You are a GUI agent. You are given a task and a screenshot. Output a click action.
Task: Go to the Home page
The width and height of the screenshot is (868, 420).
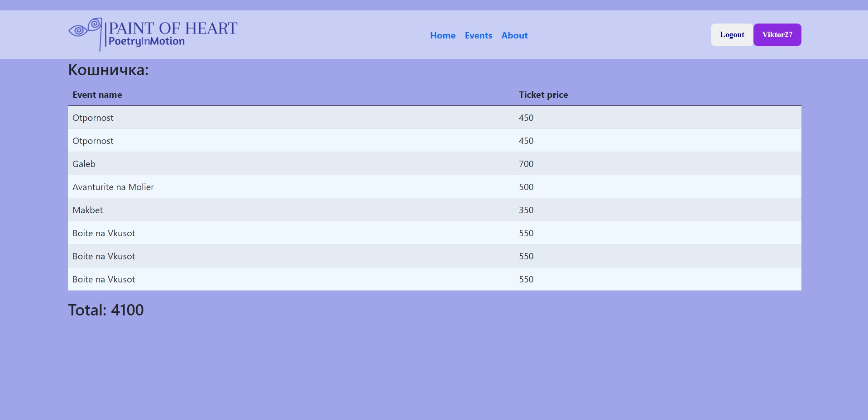point(442,35)
